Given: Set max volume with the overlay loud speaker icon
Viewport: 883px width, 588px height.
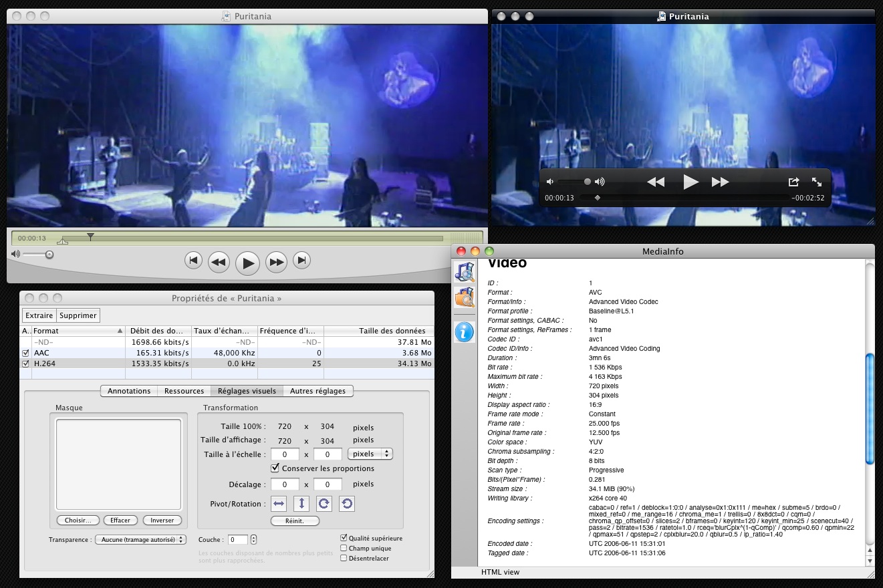Looking at the screenshot, I should click(600, 182).
